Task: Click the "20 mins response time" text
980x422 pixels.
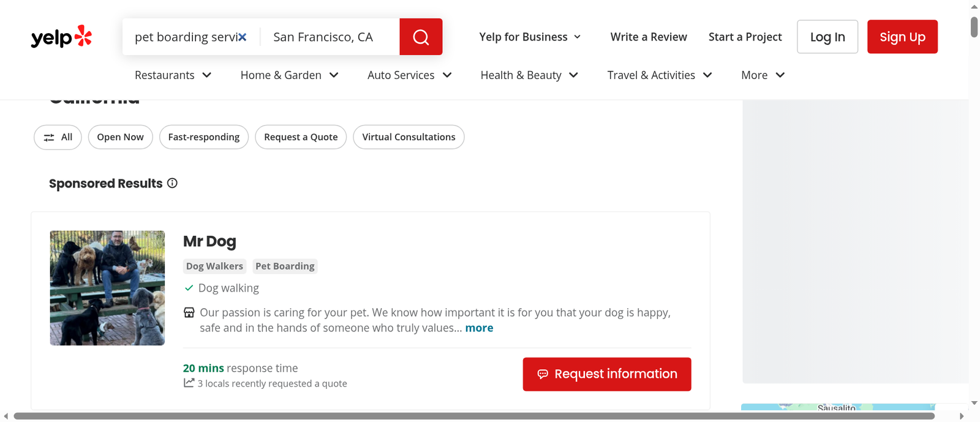Action: click(x=240, y=368)
